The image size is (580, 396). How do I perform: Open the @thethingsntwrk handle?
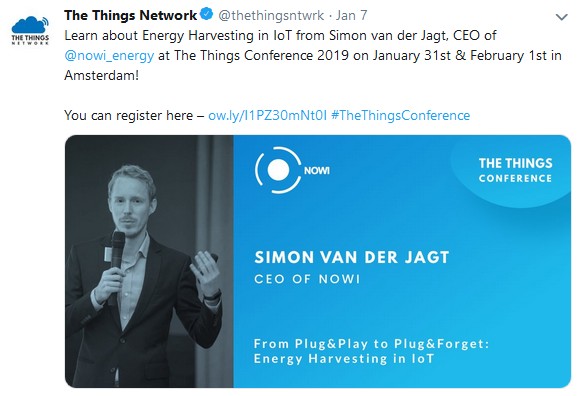click(271, 16)
